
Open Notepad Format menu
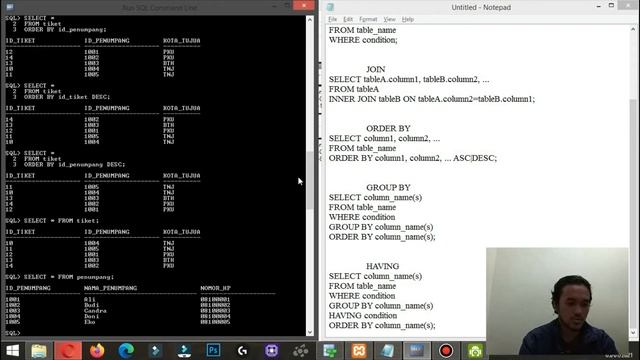tap(368, 19)
